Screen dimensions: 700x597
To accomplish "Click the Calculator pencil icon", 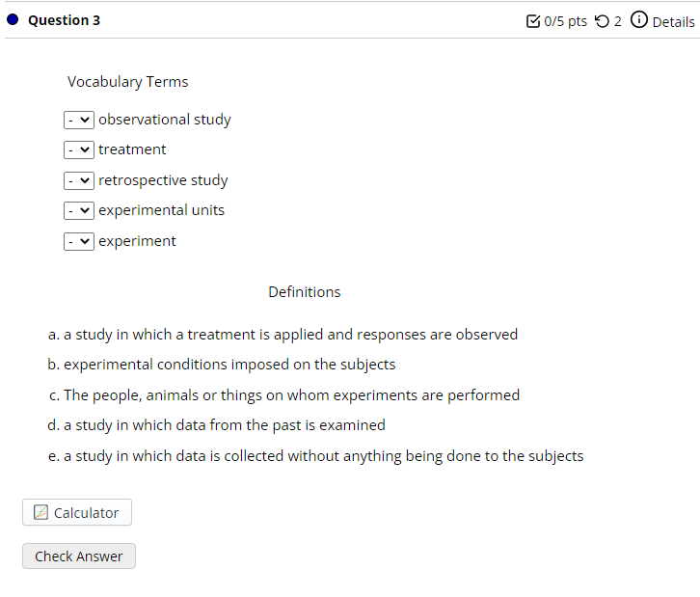I will 40,513.
